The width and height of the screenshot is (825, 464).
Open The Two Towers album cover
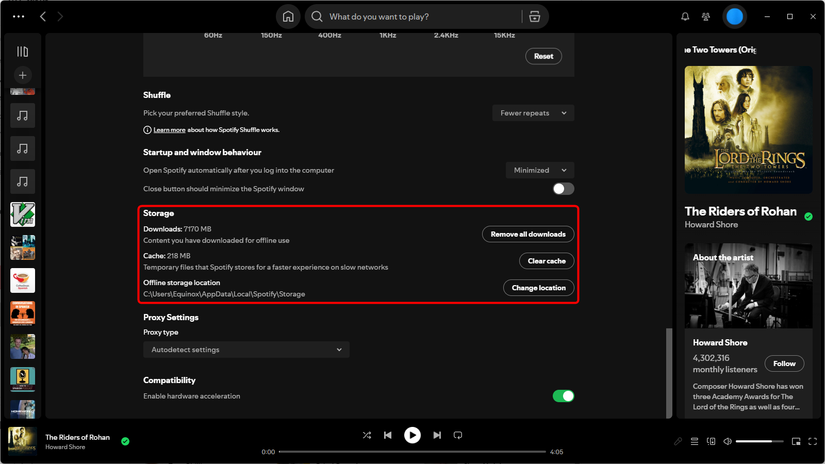tap(748, 129)
